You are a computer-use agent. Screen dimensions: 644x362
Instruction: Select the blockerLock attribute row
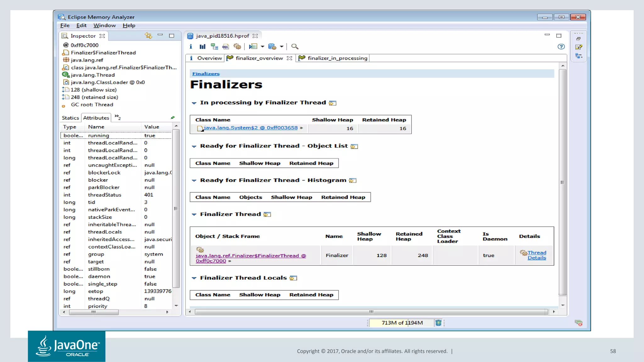pos(116,173)
